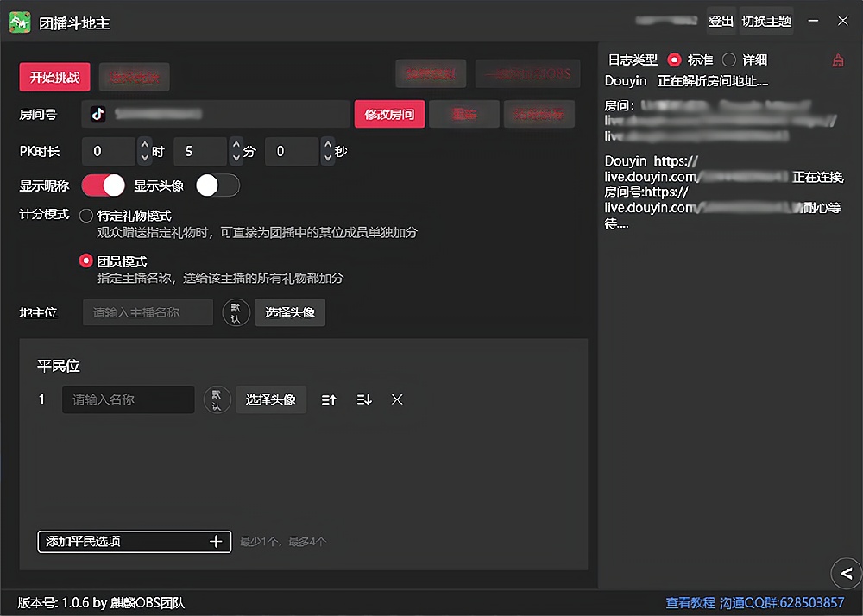863x616 pixels.
Task: Remove peasant slot 1 with X icon
Action: tap(397, 399)
